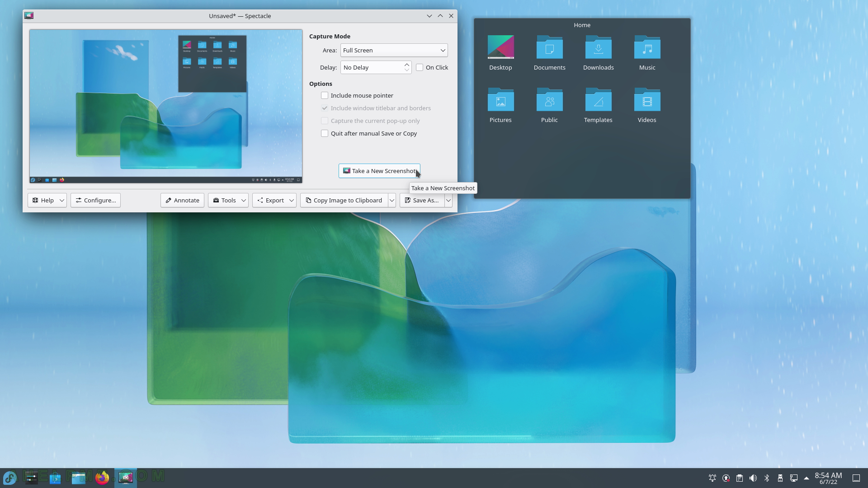This screenshot has height=488, width=868.
Task: Show hidden system tray icons
Action: pos(807,478)
